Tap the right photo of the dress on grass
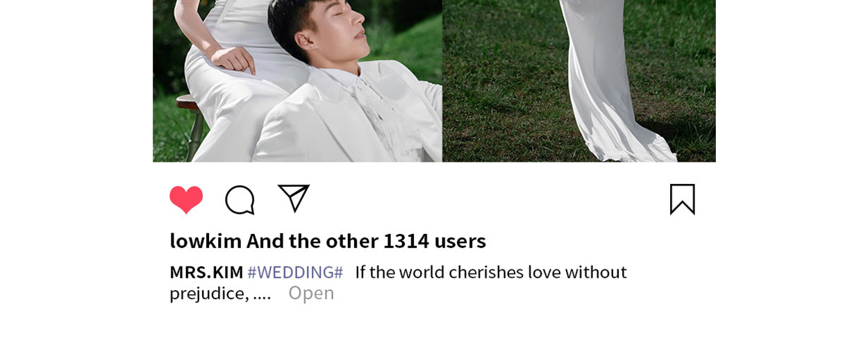 click(x=579, y=81)
